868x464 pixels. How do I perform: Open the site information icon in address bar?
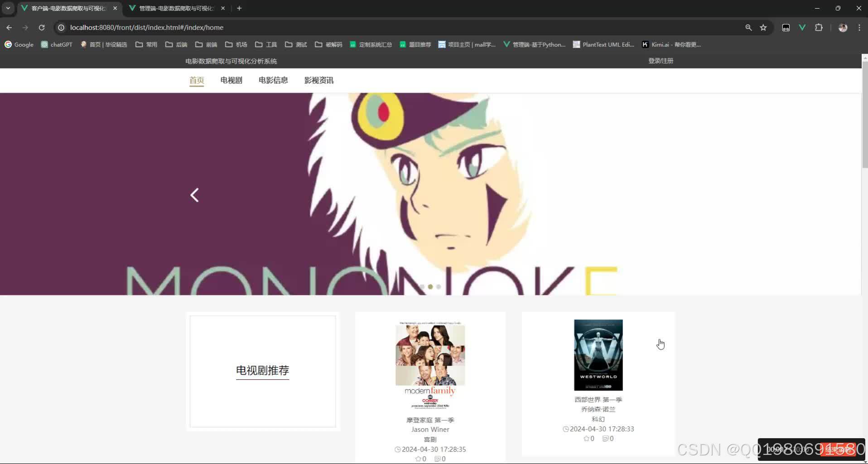61,28
